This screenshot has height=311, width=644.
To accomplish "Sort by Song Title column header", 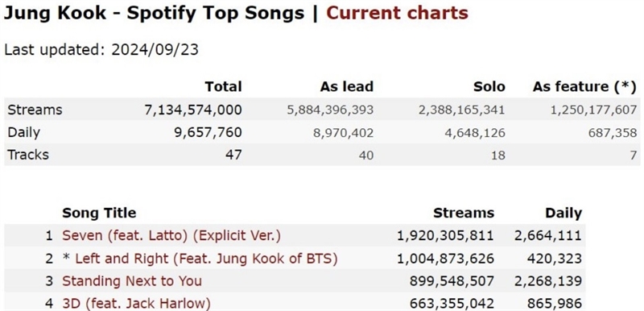I will [99, 213].
